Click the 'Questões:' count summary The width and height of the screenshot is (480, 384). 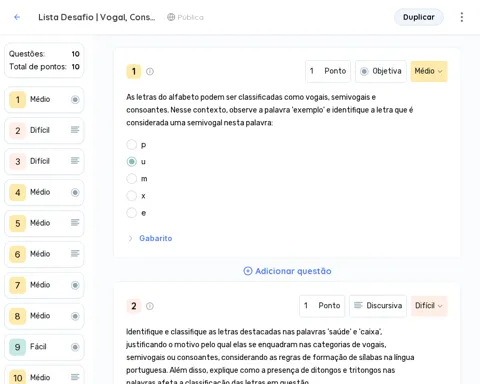point(44,54)
